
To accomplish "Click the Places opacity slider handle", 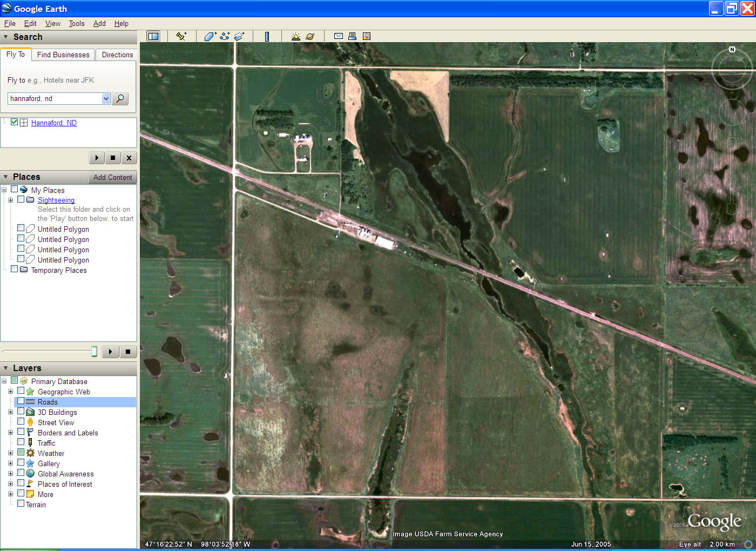I will pos(94,352).
